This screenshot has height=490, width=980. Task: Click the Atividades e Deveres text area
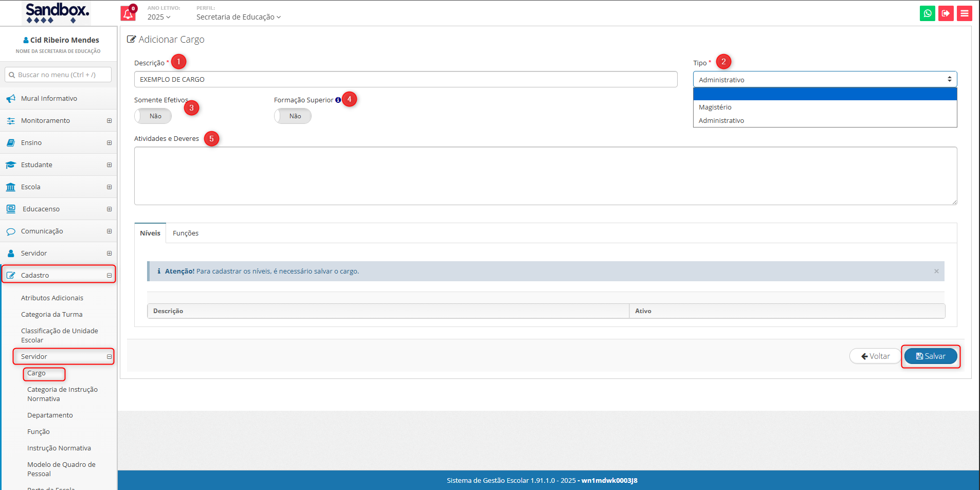click(545, 176)
